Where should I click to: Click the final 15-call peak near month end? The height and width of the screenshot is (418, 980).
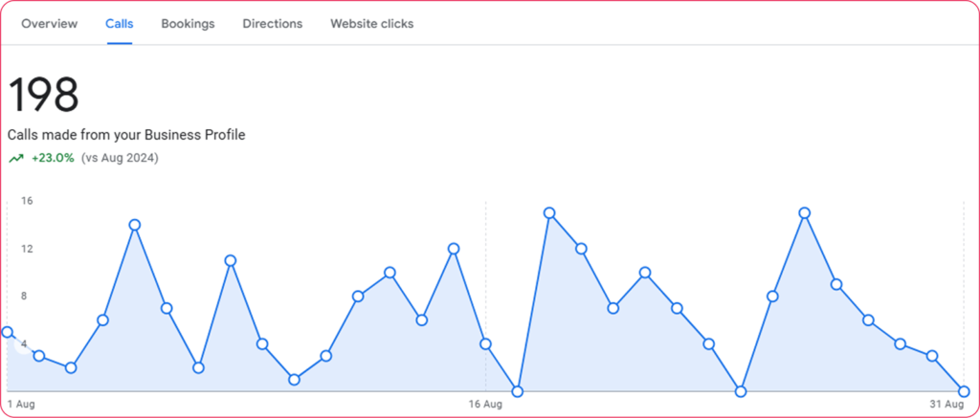pos(805,212)
